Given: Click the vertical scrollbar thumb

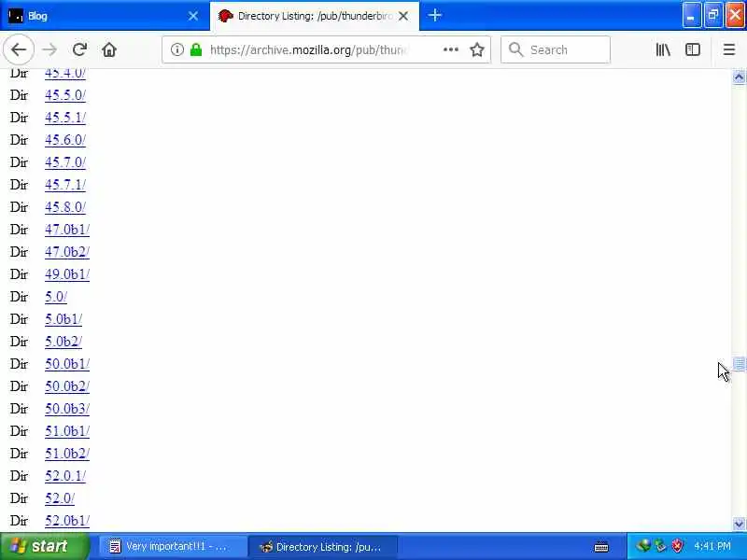Looking at the screenshot, I should pyautogui.click(x=739, y=364).
